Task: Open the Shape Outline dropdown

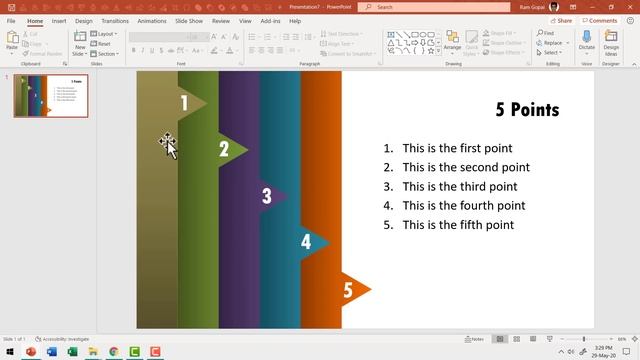Action: (x=504, y=43)
